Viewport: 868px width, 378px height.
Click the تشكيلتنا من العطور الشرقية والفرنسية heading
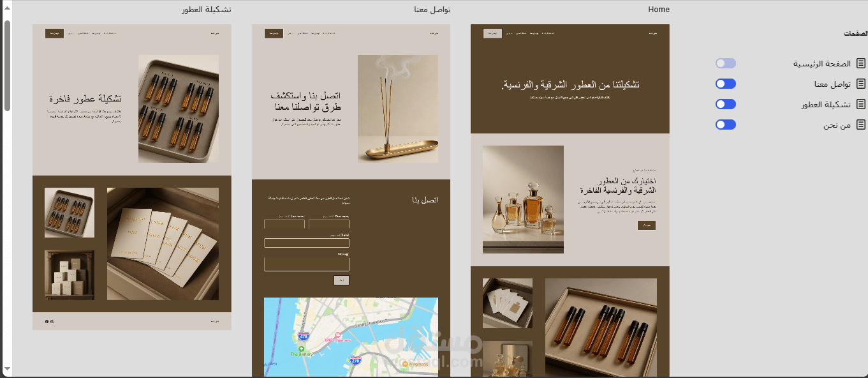point(570,84)
